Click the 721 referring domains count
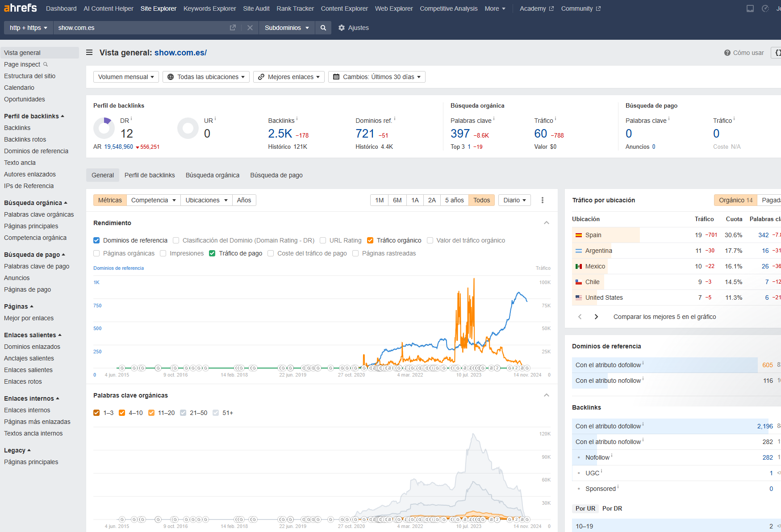The image size is (781, 532). [x=365, y=134]
